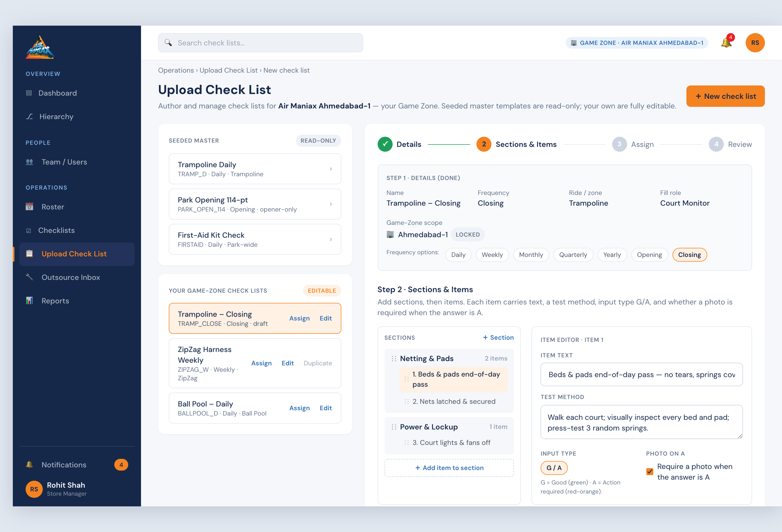The width and height of the screenshot is (782, 532).
Task: Click the Rohit Shah avatar in sidebar
Action: point(34,489)
